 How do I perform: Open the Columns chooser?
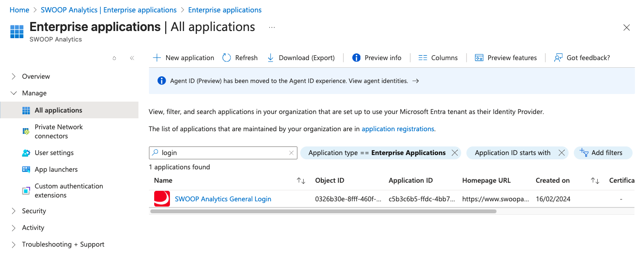438,58
